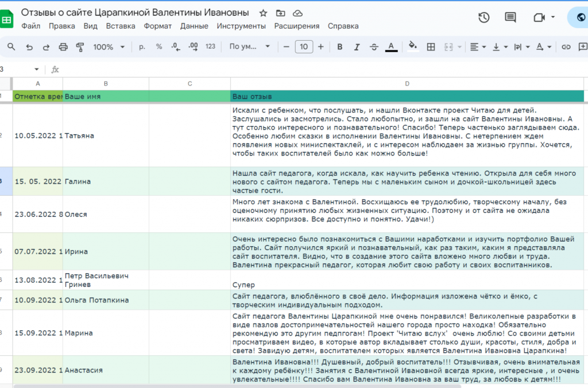Star this spreadsheet document
This screenshot has width=588, height=388.
pos(263,13)
